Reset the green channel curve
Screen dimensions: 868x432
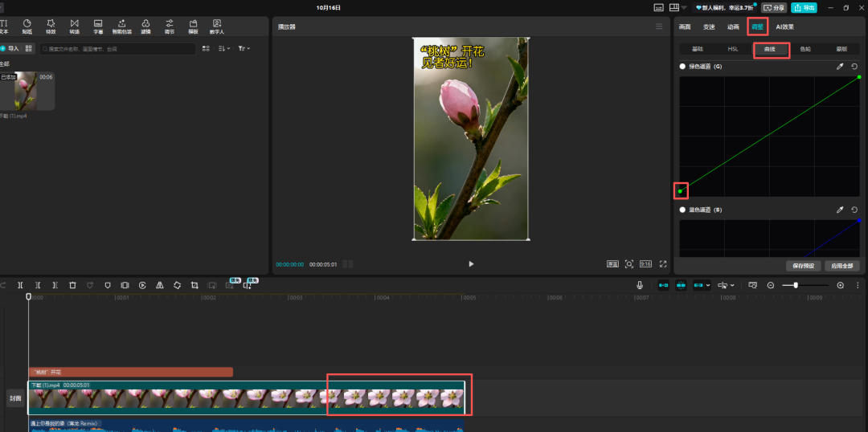[854, 67]
